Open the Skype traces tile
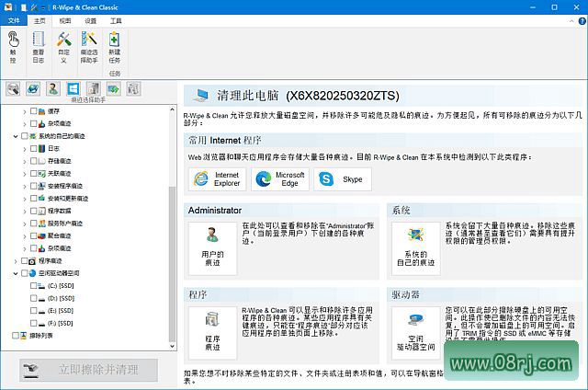This screenshot has height=390, width=588. (x=343, y=179)
